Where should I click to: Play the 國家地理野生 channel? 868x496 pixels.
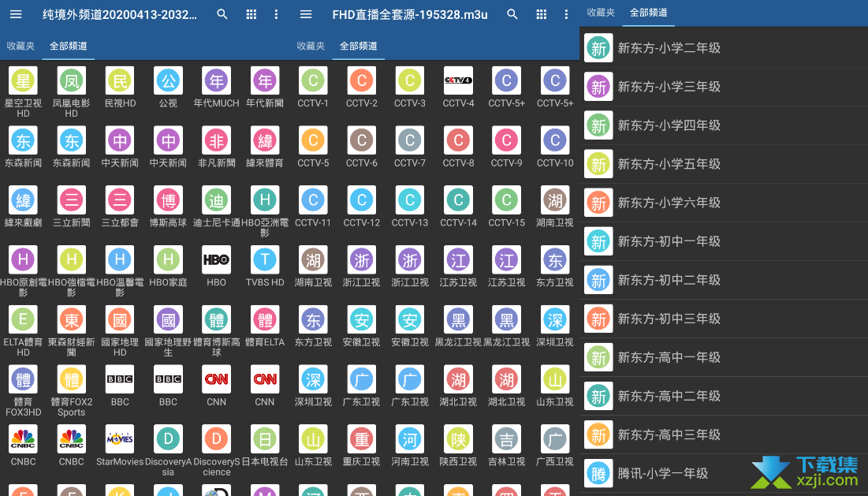click(x=168, y=331)
